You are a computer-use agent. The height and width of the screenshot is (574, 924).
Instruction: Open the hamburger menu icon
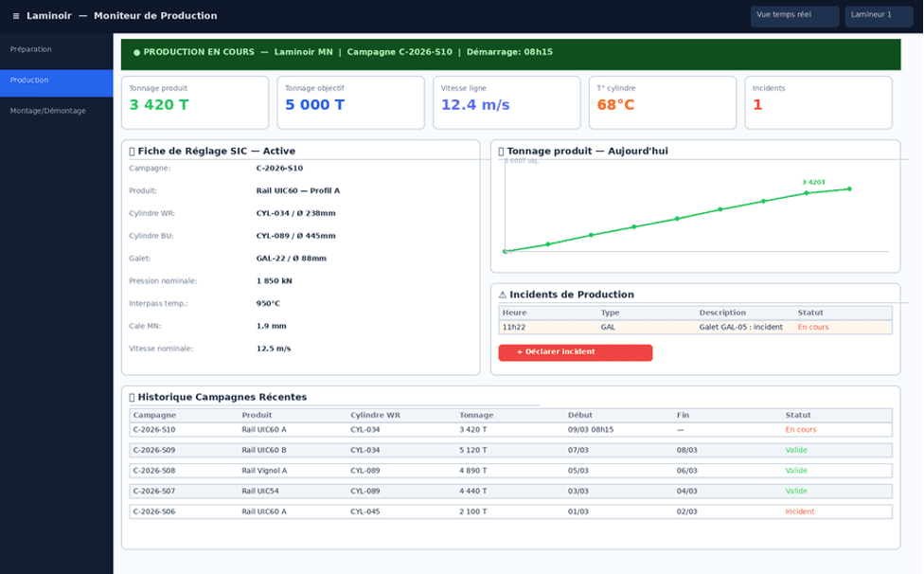coord(16,16)
